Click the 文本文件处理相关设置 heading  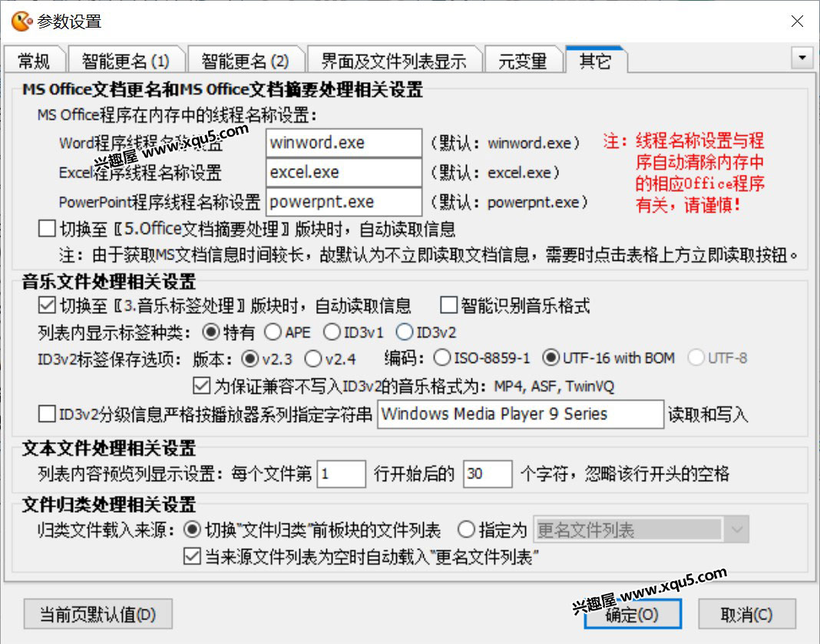[x=109, y=448]
